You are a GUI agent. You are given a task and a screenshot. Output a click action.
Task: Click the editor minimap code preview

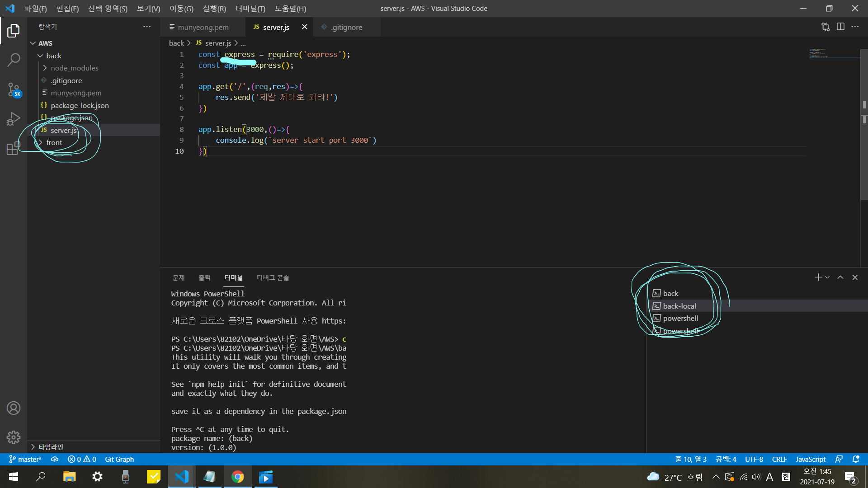point(818,54)
